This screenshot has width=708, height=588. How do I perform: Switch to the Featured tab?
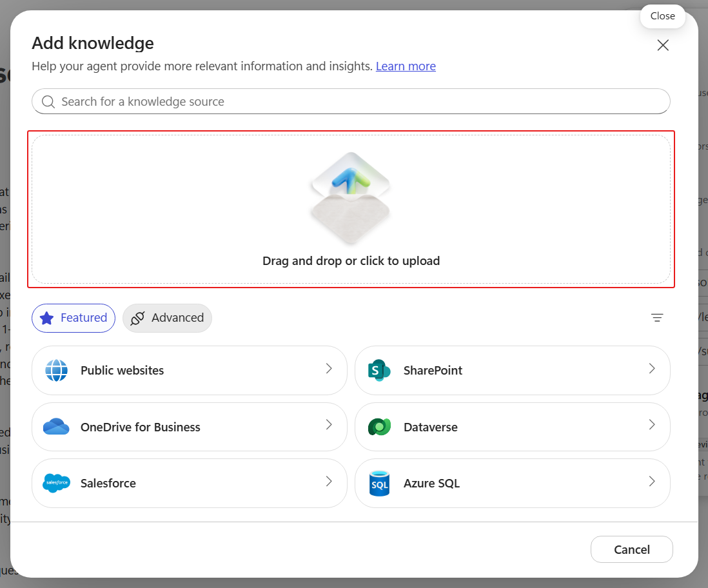[74, 318]
